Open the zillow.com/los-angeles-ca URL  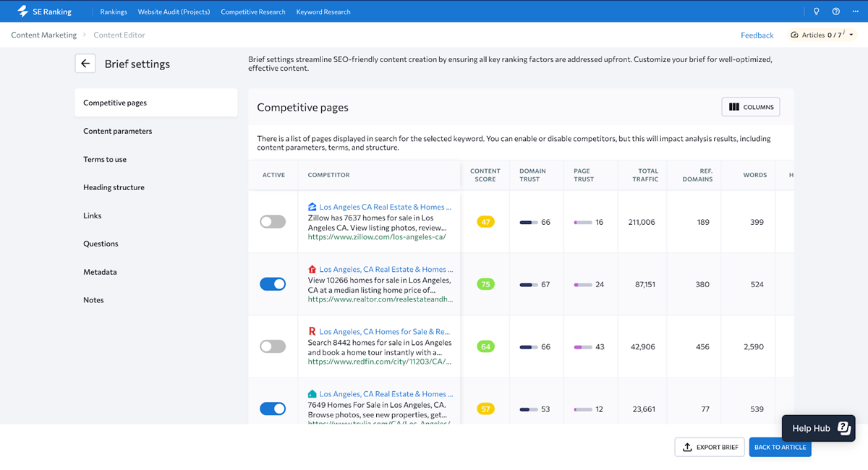click(x=377, y=236)
